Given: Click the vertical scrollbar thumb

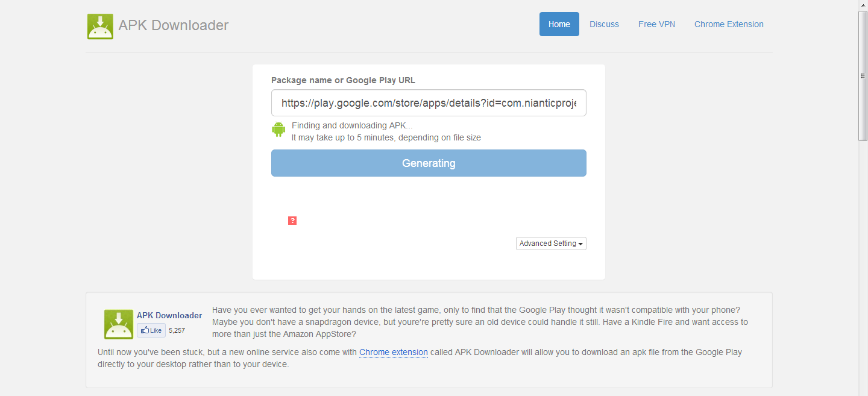Looking at the screenshot, I should pyautogui.click(x=863, y=75).
